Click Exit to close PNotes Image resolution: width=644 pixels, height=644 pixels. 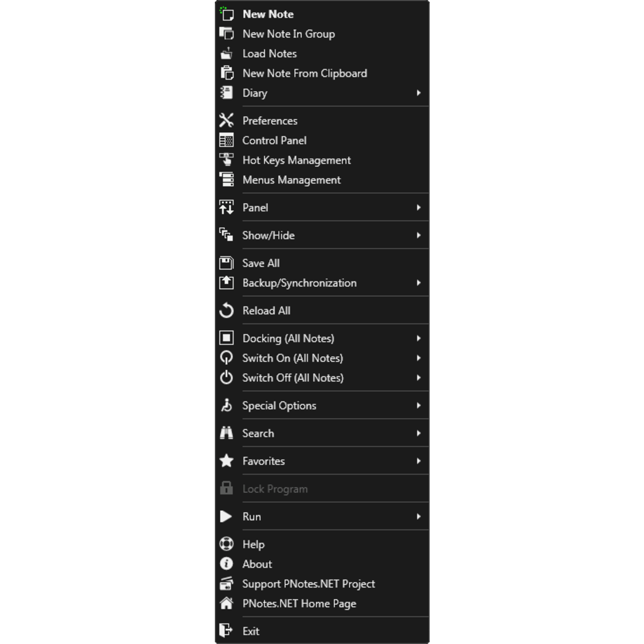pyautogui.click(x=251, y=631)
